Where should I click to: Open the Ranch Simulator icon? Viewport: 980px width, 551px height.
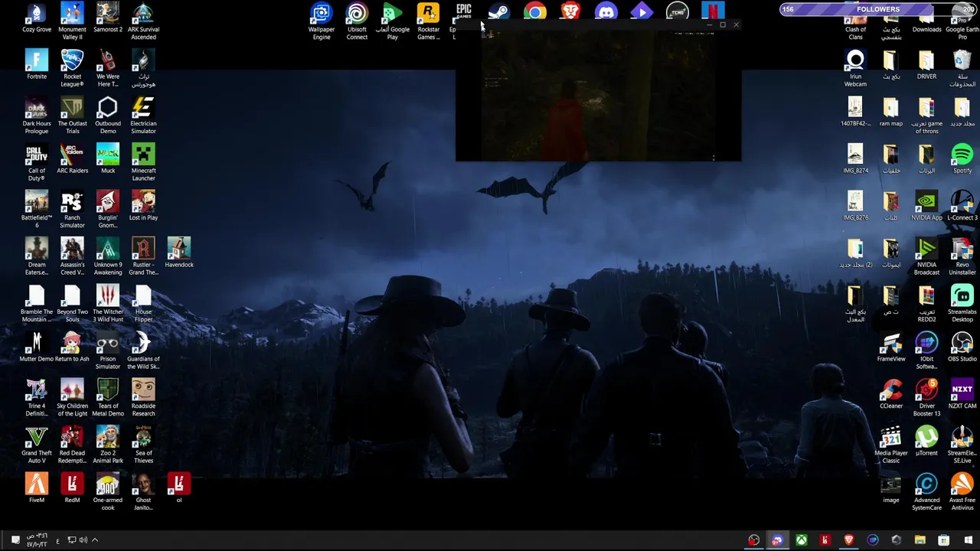coord(72,209)
